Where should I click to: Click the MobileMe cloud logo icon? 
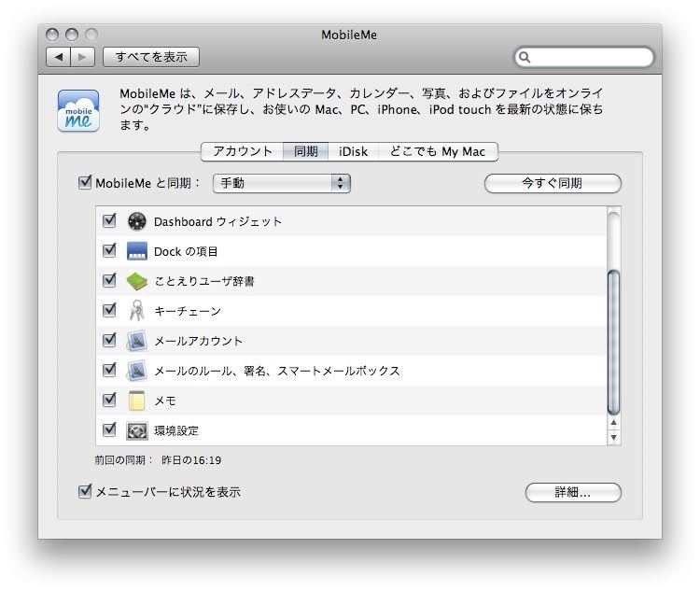coord(78,110)
